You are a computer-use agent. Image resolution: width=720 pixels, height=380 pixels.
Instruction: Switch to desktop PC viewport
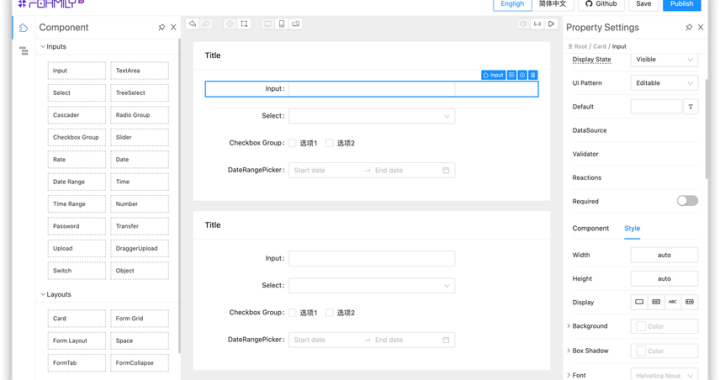pyautogui.click(x=267, y=23)
